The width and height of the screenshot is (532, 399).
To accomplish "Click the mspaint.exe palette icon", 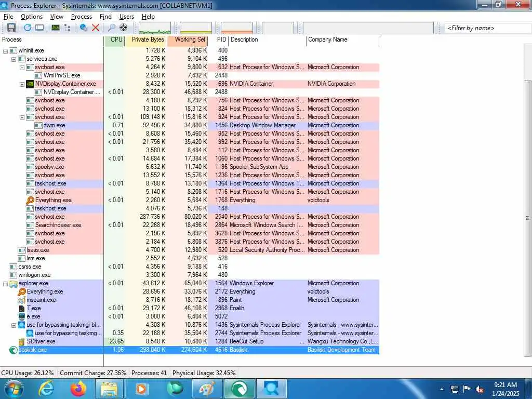I will pos(22,300).
